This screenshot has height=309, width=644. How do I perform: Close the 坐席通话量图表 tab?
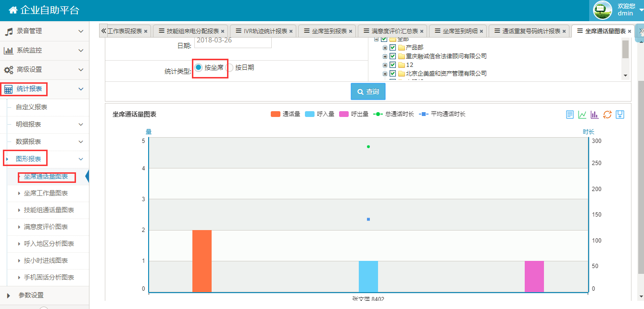[630, 31]
